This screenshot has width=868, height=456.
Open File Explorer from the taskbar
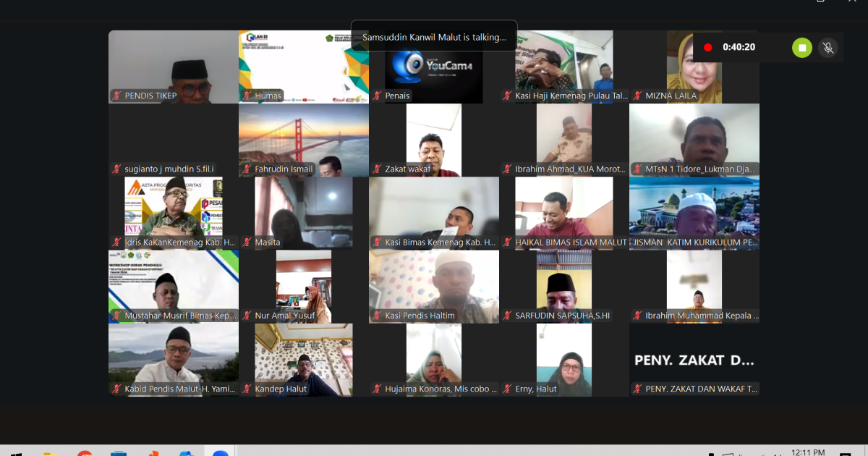coord(51,453)
